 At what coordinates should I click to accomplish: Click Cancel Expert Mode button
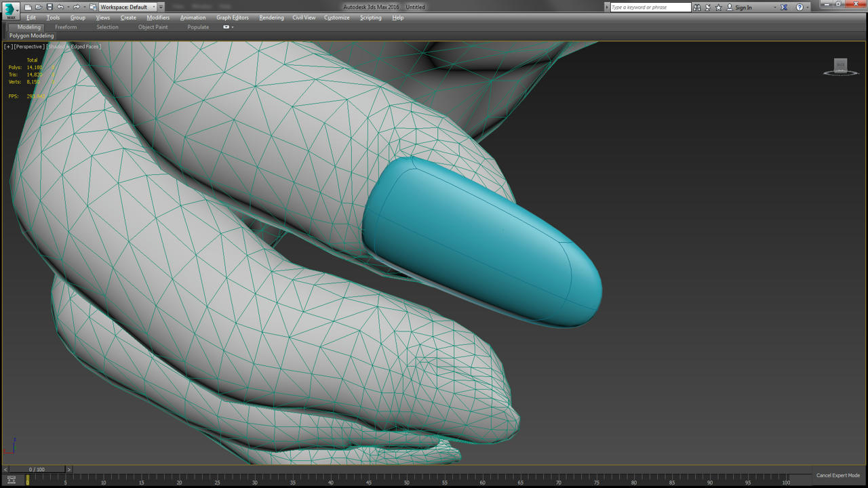pyautogui.click(x=838, y=475)
